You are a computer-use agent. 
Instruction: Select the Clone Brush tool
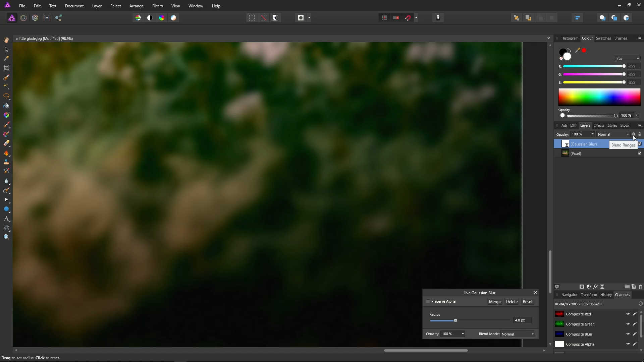(6, 162)
